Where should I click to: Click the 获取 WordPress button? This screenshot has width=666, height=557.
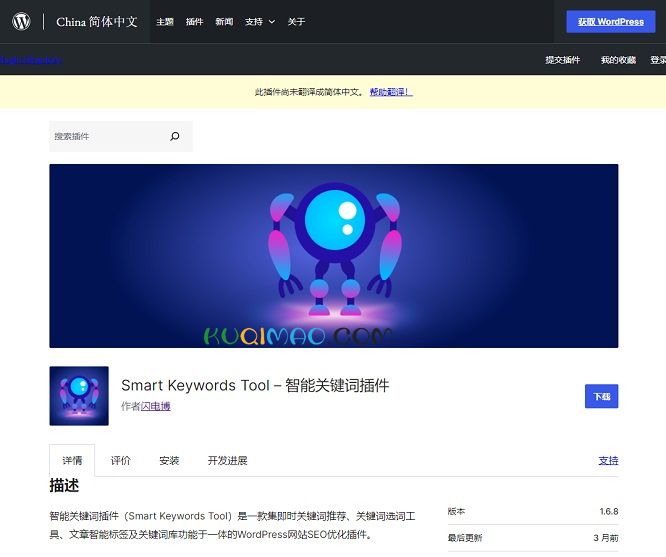[x=611, y=22]
